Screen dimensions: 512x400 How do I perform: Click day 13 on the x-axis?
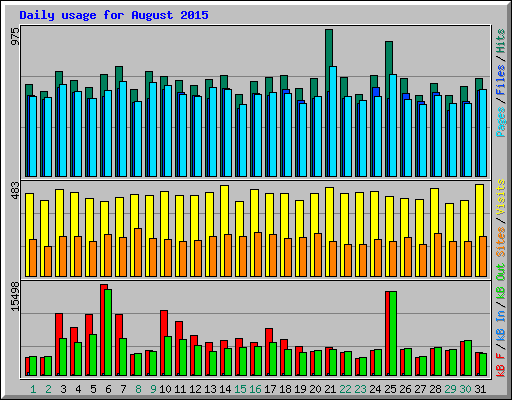pyautogui.click(x=210, y=389)
